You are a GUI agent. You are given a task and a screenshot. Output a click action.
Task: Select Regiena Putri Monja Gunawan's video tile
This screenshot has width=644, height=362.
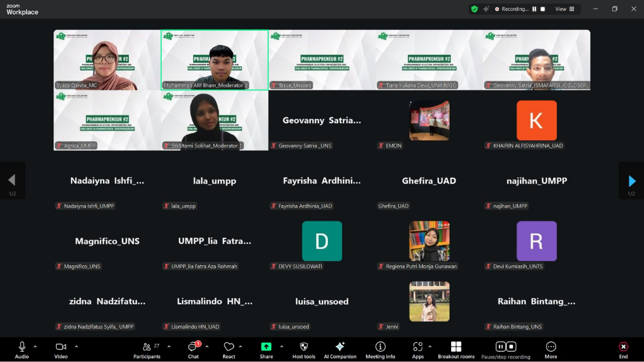pyautogui.click(x=429, y=241)
